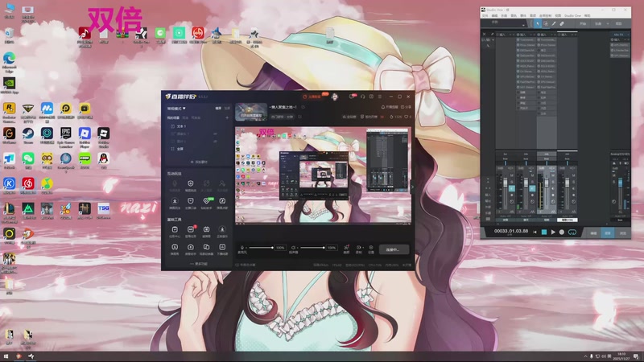Switch to the Mix tab at Studio One bottom

pos(608,232)
